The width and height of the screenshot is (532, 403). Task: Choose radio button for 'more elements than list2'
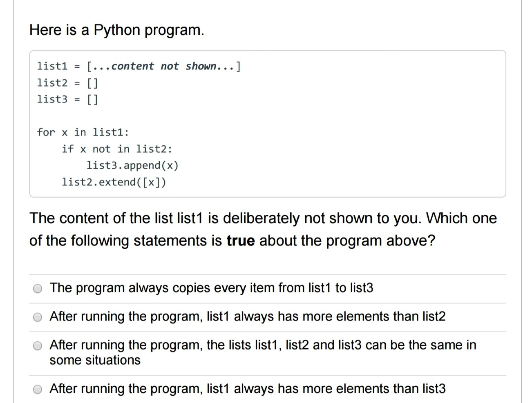tap(38, 317)
